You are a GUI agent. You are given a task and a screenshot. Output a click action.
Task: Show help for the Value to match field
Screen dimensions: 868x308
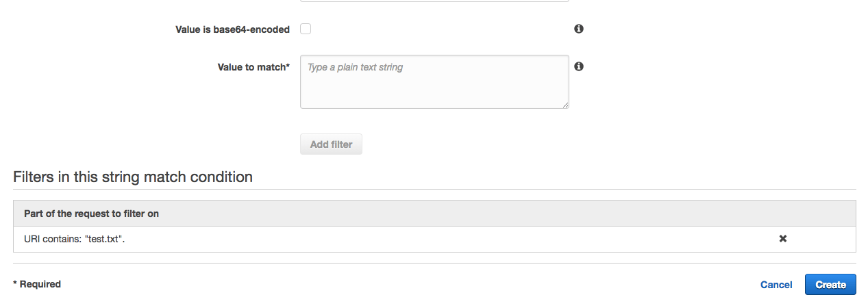coord(579,66)
